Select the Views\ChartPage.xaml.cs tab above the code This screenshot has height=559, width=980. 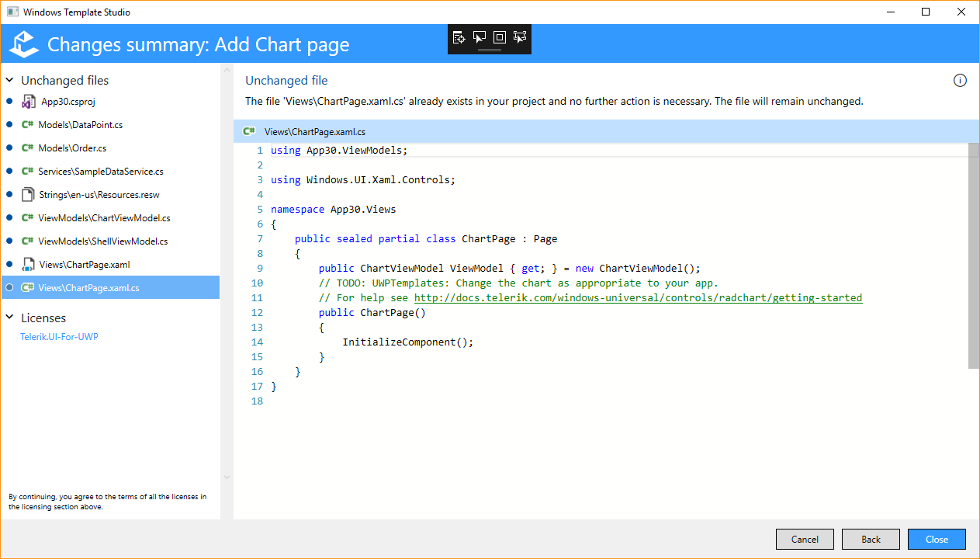tap(314, 131)
